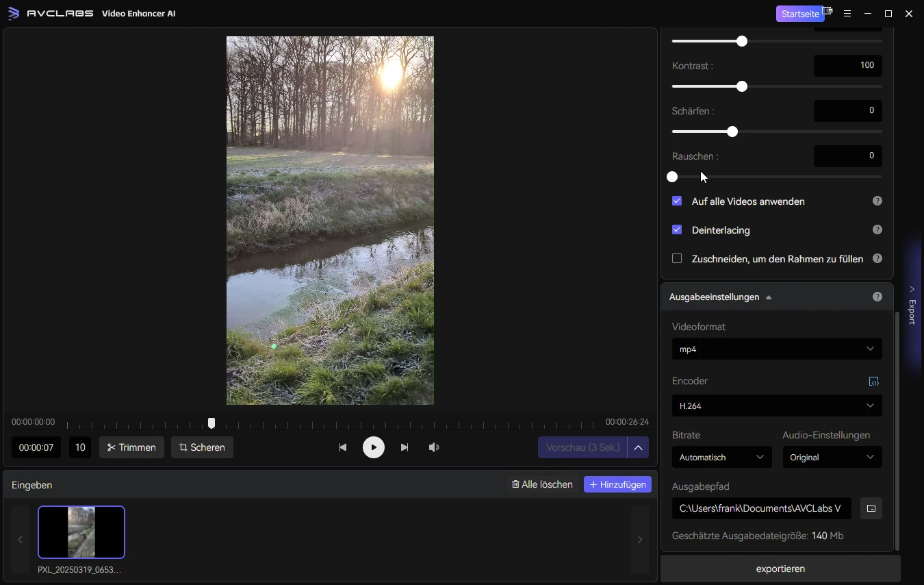Go to Startseite tab

pyautogui.click(x=799, y=14)
